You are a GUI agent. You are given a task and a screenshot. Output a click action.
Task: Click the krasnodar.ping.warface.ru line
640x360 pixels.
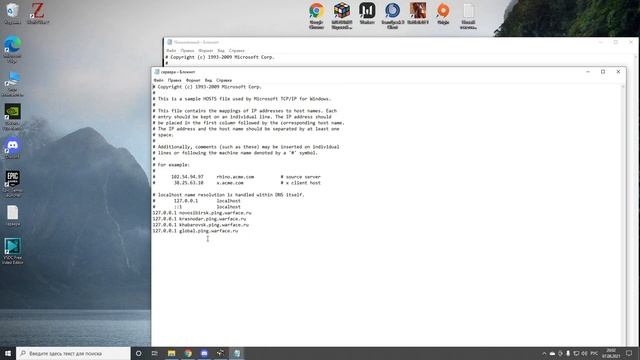(199, 219)
